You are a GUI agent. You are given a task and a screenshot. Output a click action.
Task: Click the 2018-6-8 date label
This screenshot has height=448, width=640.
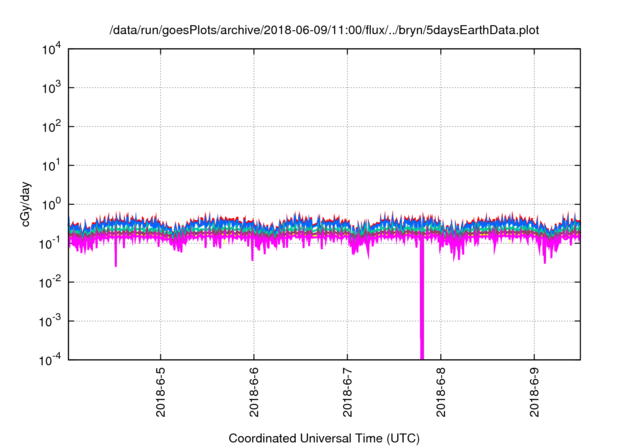tap(441, 392)
